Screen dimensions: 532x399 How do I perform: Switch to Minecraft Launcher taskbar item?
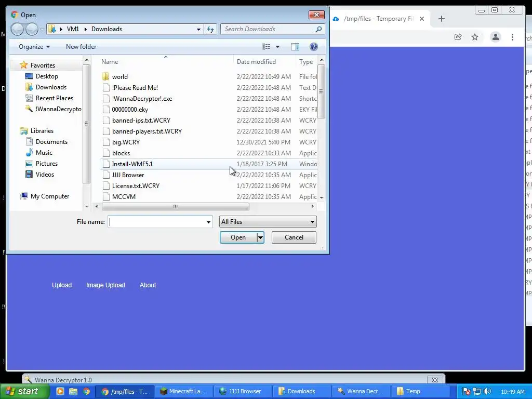point(184,391)
